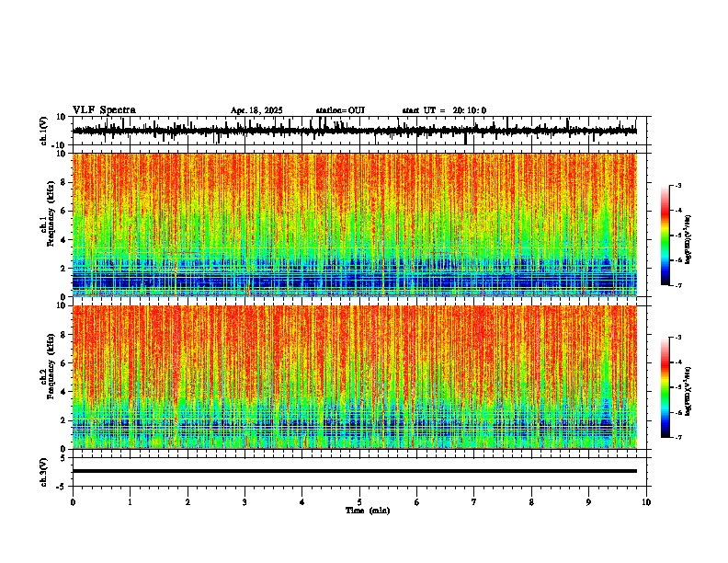Click the "2" kHz tick on ch.1 frequency axis

coord(63,268)
